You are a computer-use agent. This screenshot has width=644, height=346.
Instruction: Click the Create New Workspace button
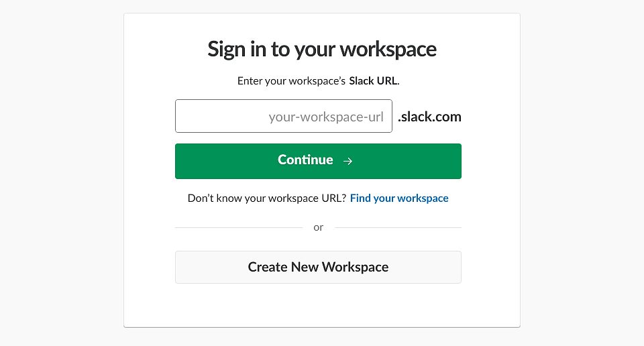[x=318, y=267]
